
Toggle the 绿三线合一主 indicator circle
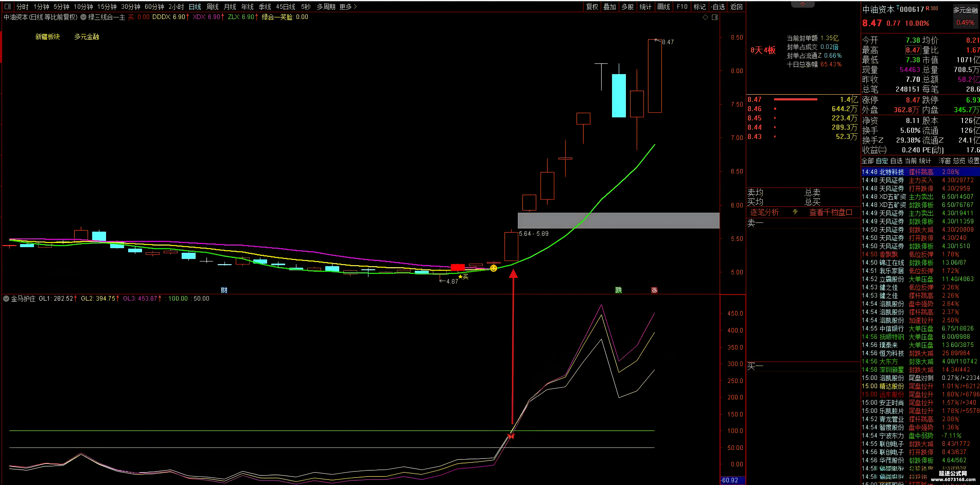(x=83, y=17)
